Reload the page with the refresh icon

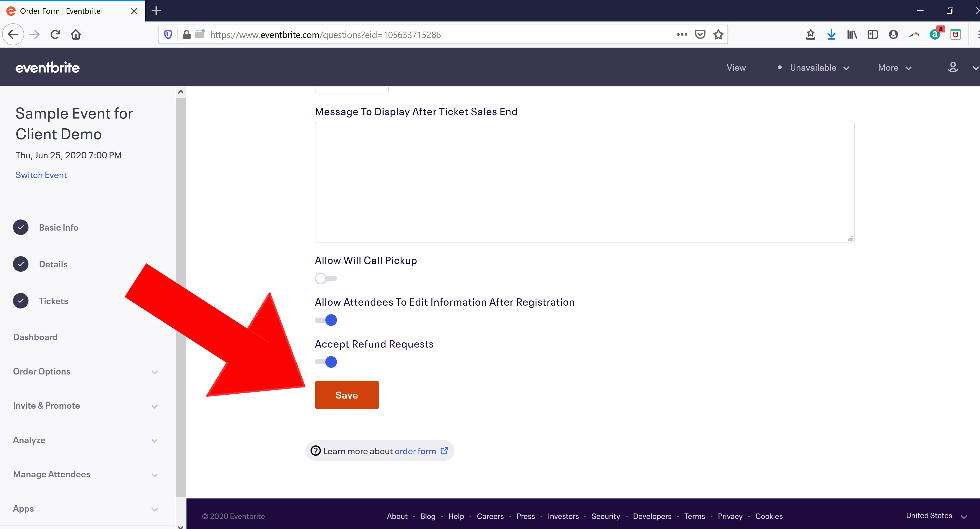[x=55, y=35]
